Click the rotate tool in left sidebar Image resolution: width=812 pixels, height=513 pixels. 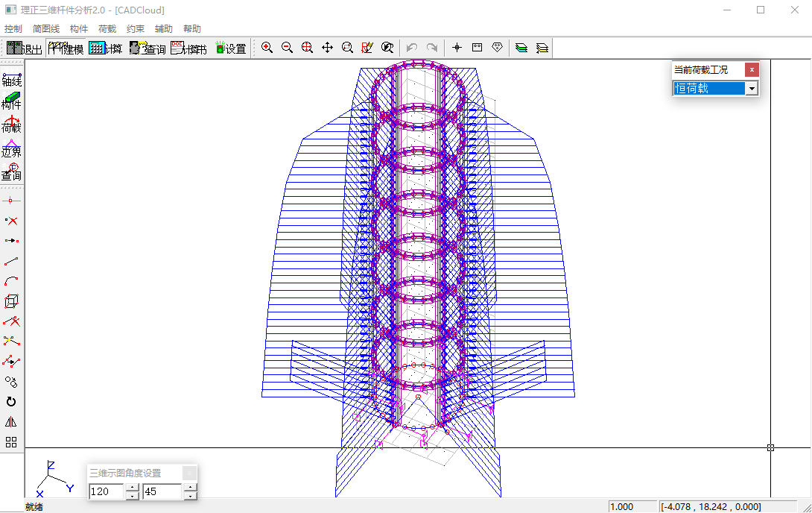coord(11,402)
